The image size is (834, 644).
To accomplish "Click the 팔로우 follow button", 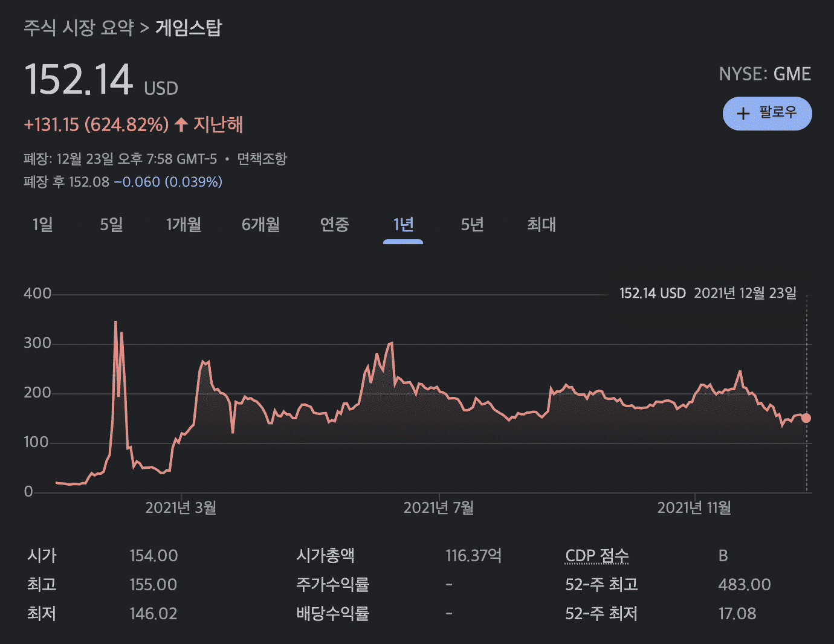I will [767, 114].
